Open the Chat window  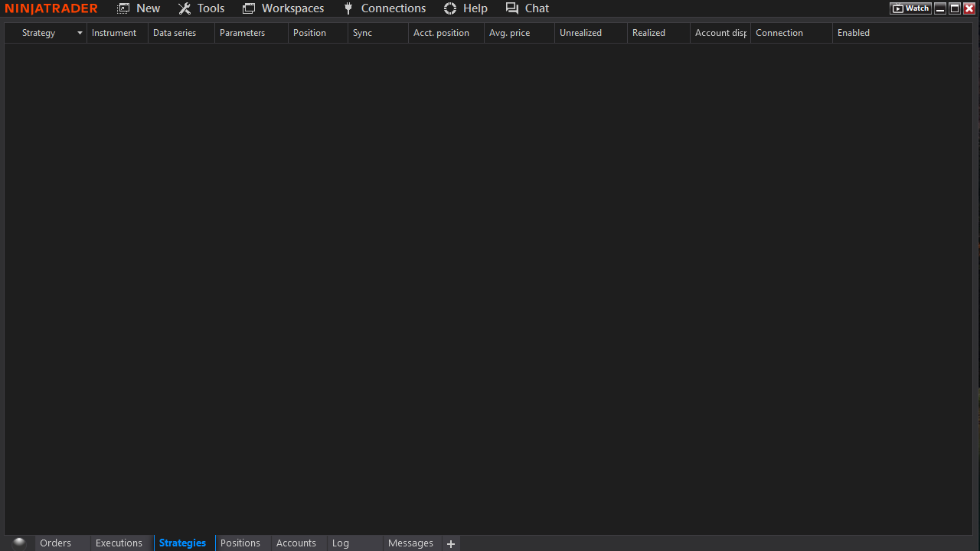click(528, 8)
